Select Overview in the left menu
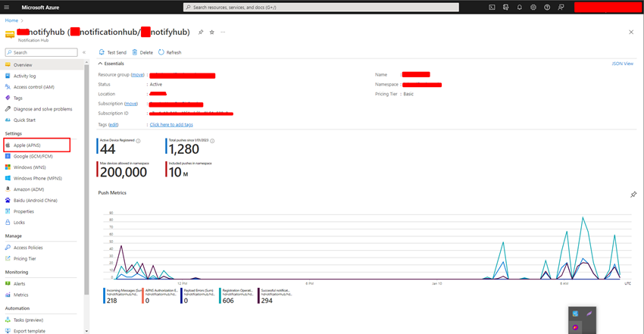This screenshot has height=334, width=644. click(42, 65)
